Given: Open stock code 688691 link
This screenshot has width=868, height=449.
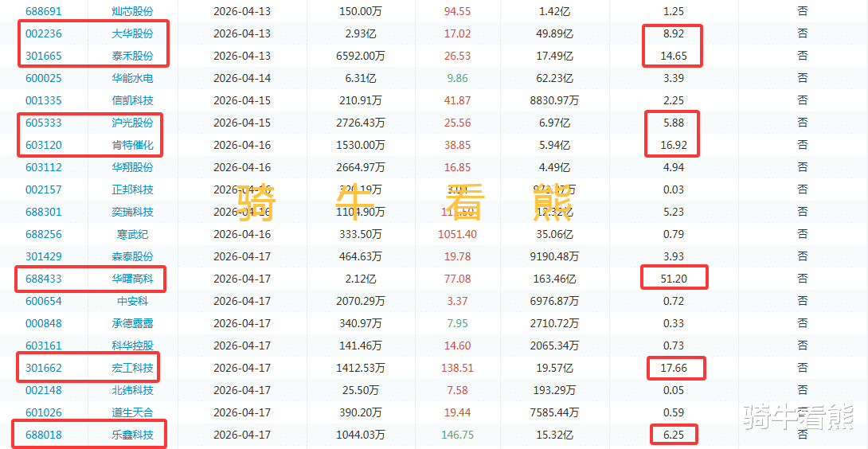Looking at the screenshot, I should [x=44, y=11].
